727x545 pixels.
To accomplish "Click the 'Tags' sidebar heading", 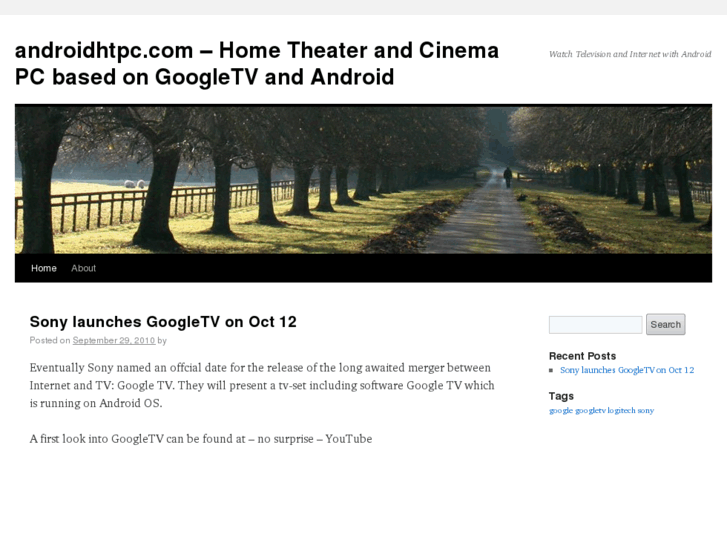I will [x=561, y=396].
